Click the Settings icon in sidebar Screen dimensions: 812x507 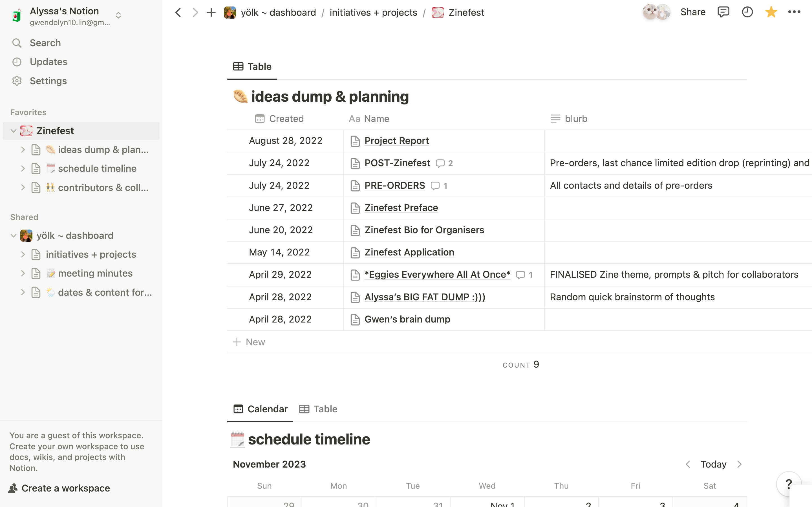coord(17,81)
